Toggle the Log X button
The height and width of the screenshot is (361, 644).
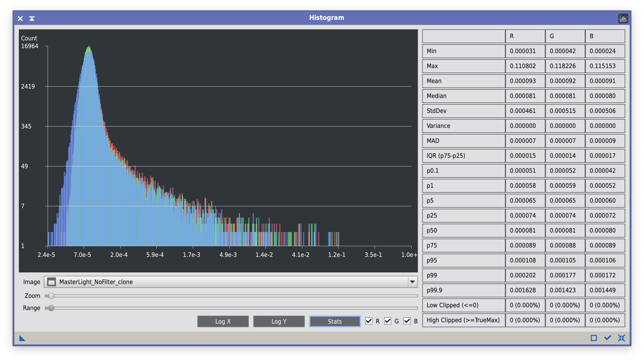click(x=223, y=321)
